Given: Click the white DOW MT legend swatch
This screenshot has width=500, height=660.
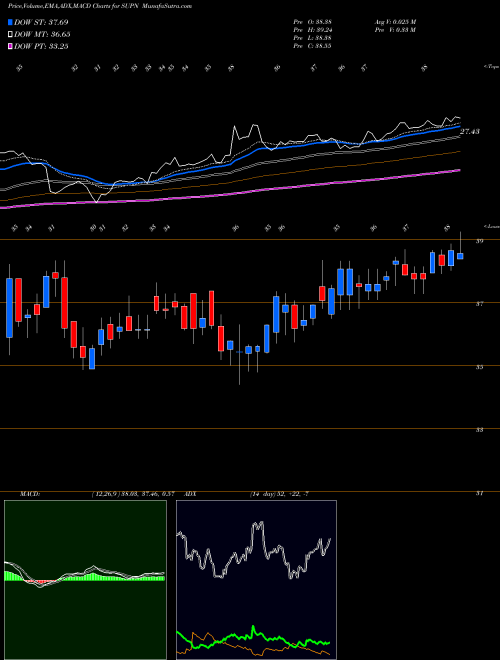Looking at the screenshot, I should 10,34.
